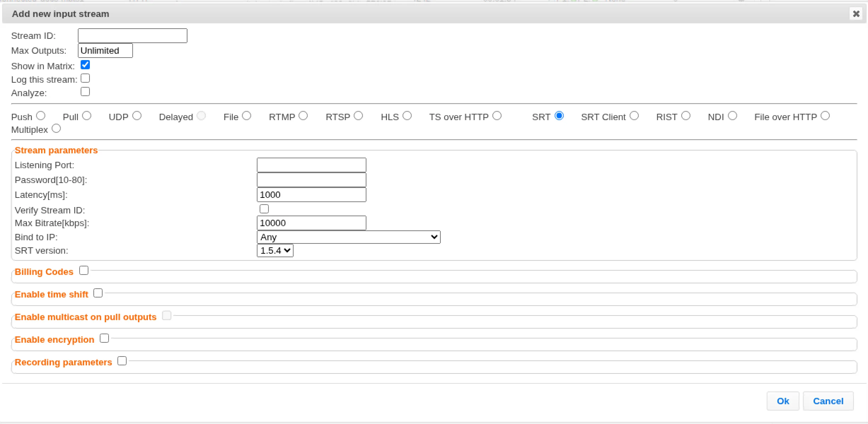This screenshot has width=868, height=424.
Task: Click the Stream ID input field
Action: [133, 36]
